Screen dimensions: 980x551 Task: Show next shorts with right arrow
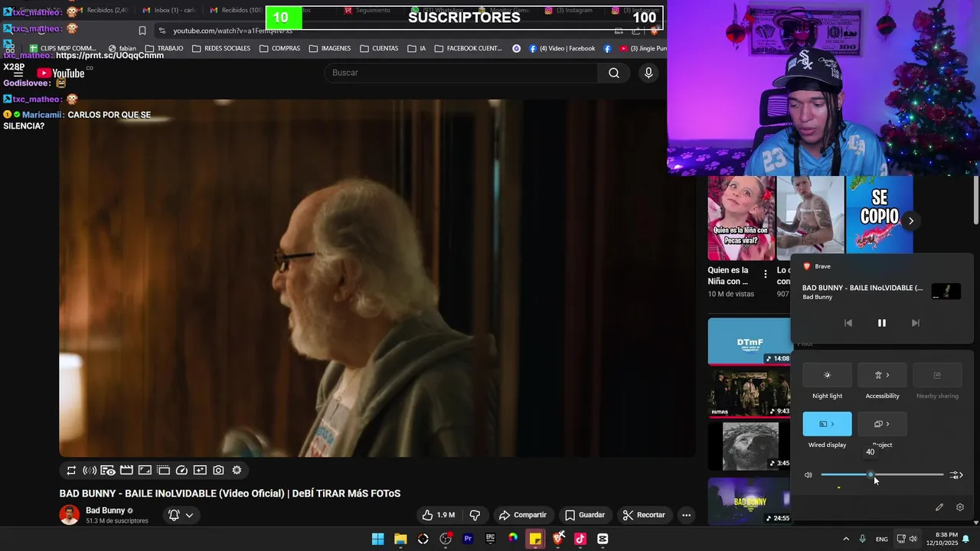pos(910,220)
